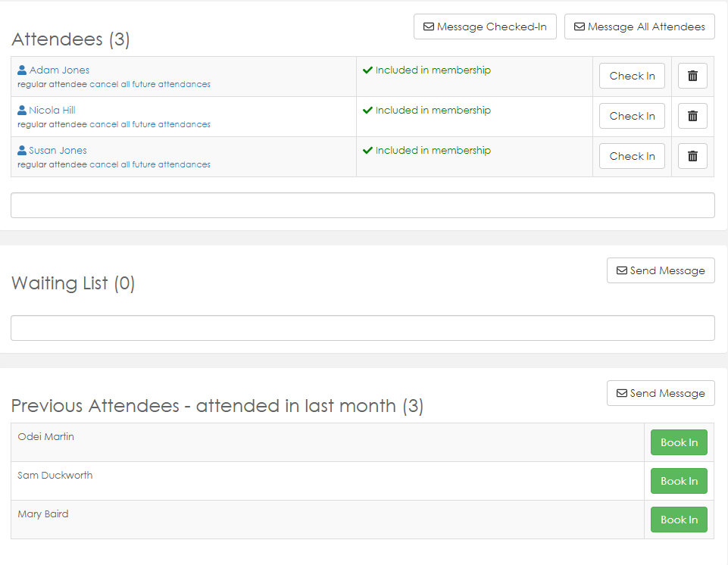Send Message to Previous Attendees

[x=661, y=393]
